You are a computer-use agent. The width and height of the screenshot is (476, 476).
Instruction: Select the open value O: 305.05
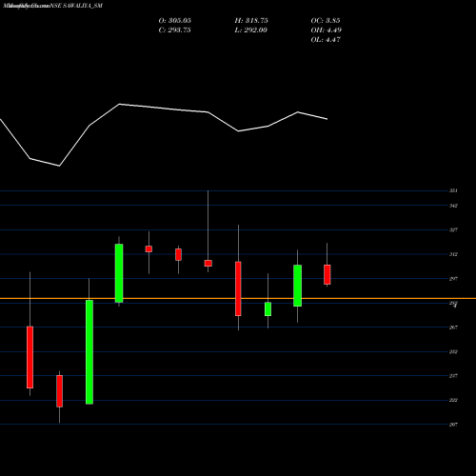(175, 21)
